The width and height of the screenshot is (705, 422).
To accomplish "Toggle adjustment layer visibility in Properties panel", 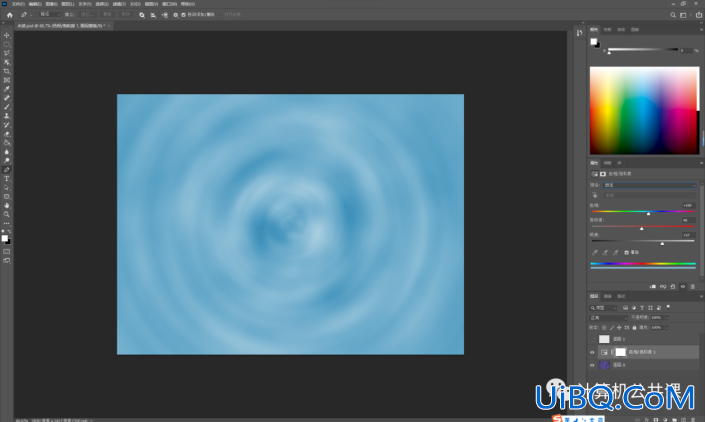I will [x=683, y=287].
